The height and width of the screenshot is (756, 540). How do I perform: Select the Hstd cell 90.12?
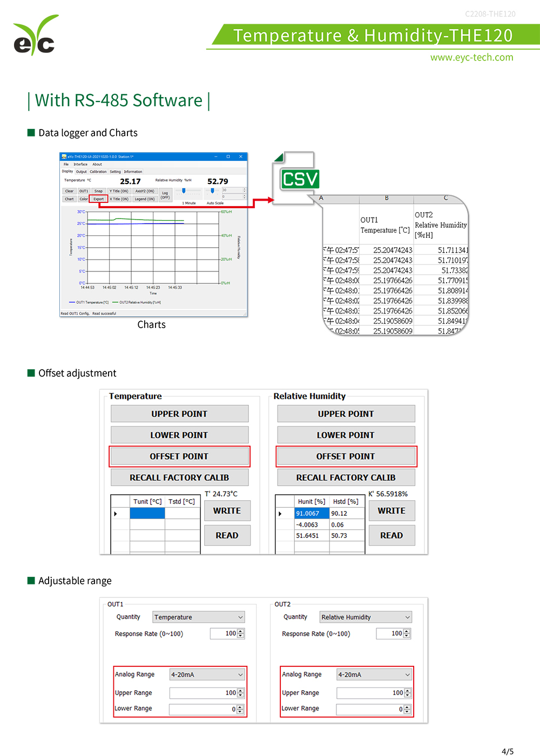347,513
